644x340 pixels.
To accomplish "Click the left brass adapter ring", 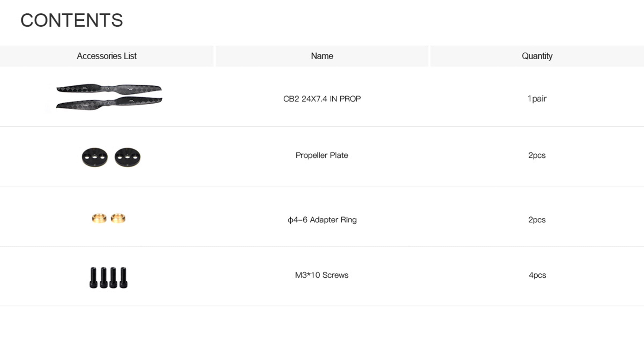I will tap(99, 218).
